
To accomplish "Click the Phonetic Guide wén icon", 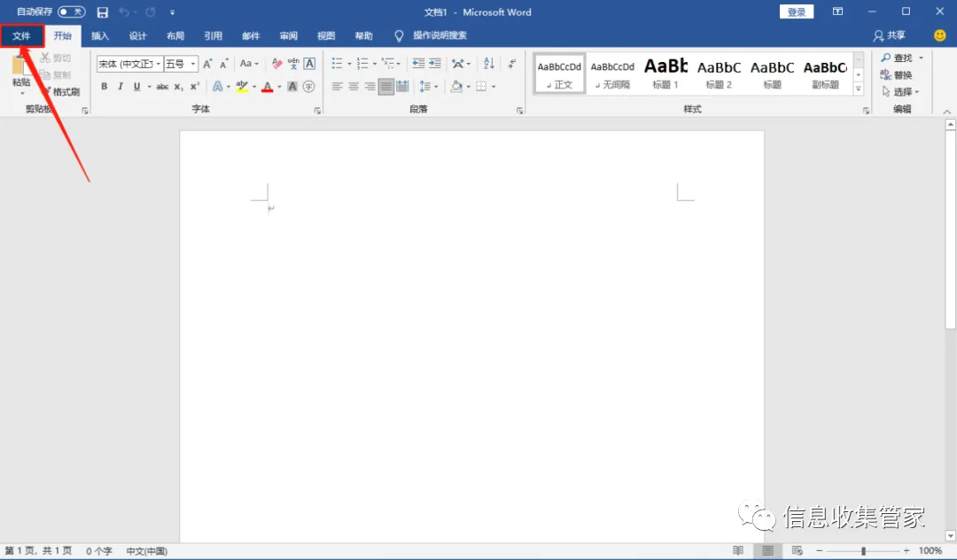I will point(293,64).
